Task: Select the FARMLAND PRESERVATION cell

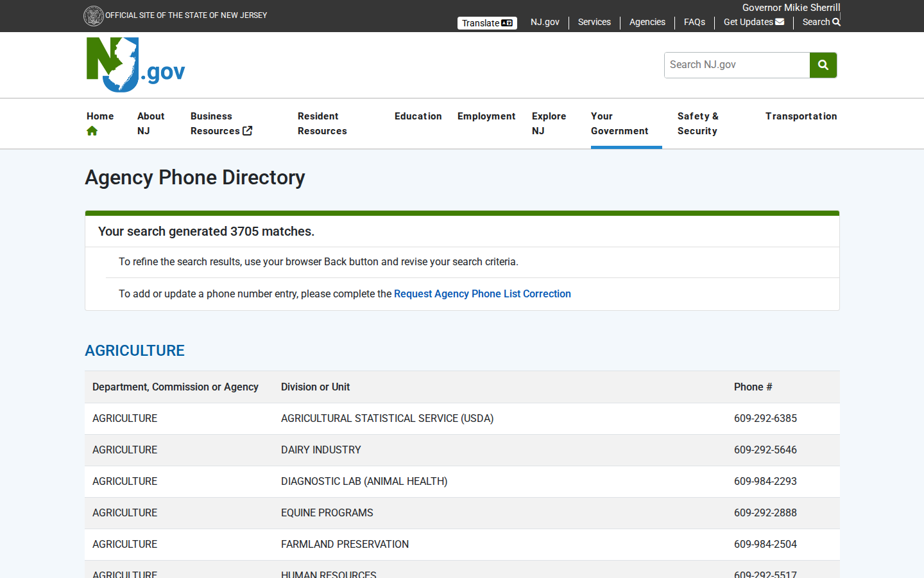Action: pyautogui.click(x=345, y=544)
